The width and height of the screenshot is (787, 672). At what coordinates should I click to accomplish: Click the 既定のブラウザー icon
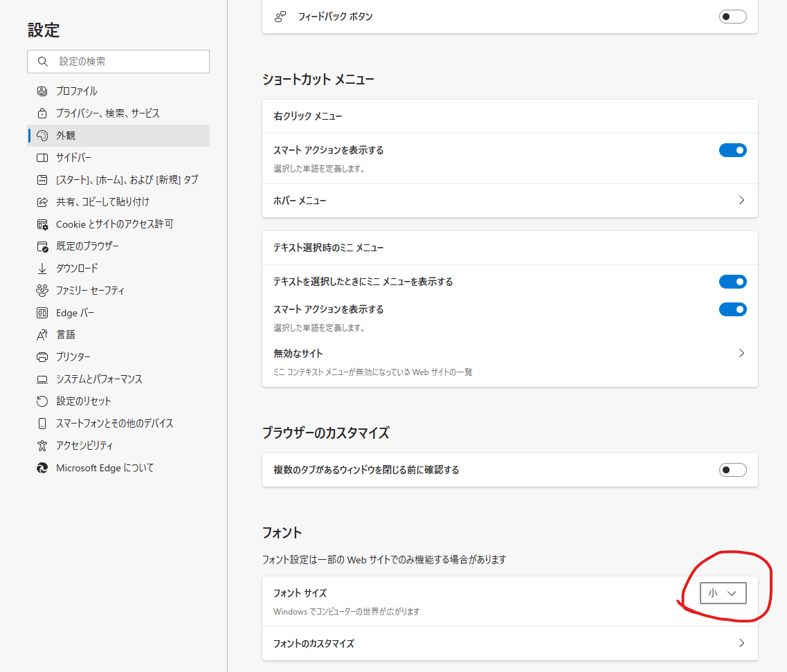click(x=42, y=246)
